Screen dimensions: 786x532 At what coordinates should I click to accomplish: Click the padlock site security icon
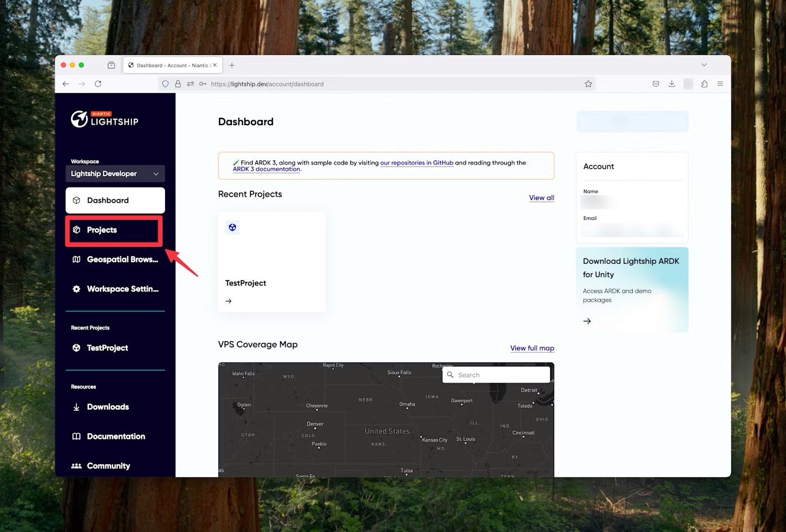click(x=178, y=84)
